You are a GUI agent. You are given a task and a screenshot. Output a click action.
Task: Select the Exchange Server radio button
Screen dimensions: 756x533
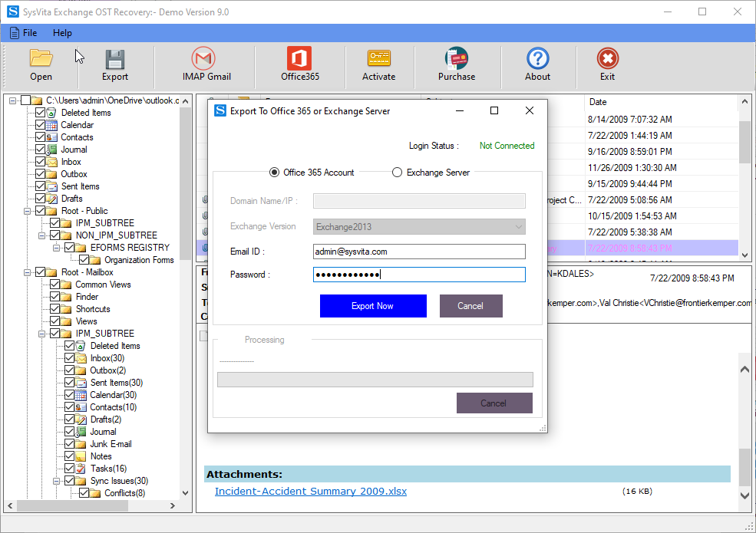click(x=397, y=173)
